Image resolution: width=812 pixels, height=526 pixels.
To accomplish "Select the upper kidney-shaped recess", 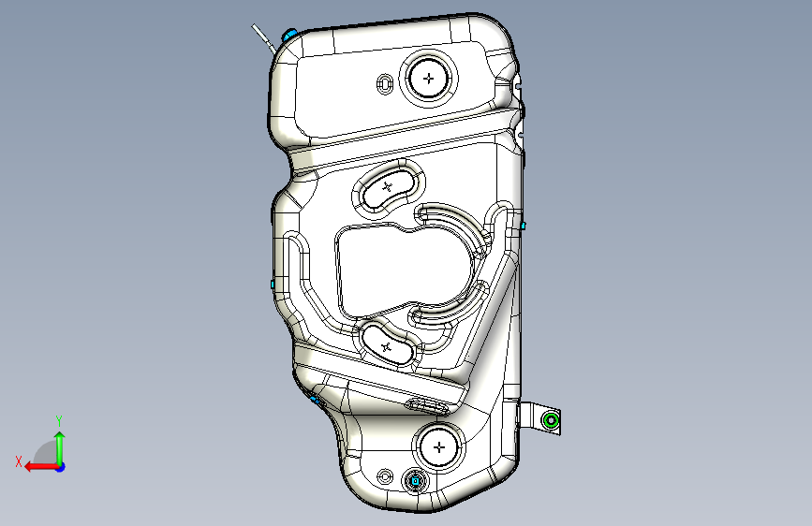I will [389, 187].
